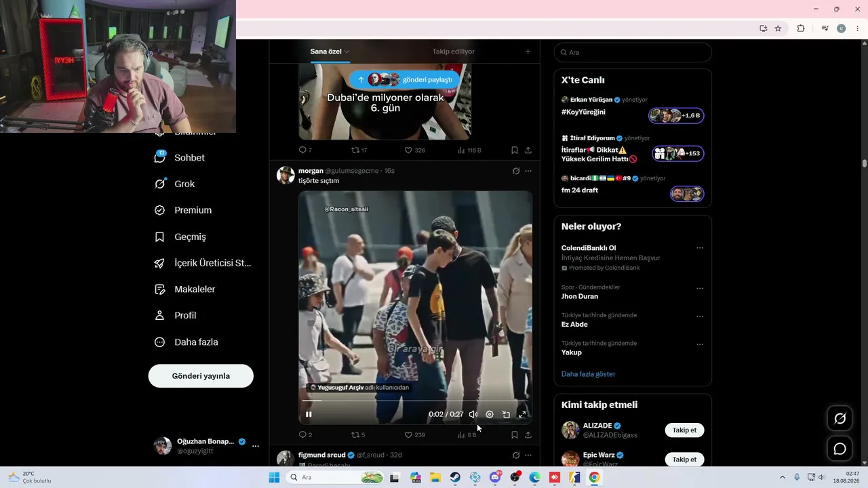868x488 pixels.
Task: Ask Grok about figmund sreud's post
Action: click(x=516, y=455)
